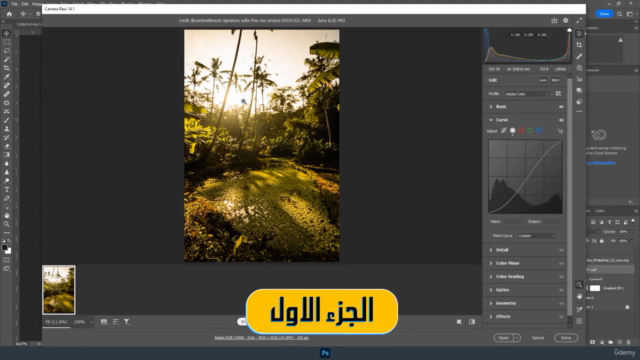Select the Clone Stamp tool

(x=7, y=129)
